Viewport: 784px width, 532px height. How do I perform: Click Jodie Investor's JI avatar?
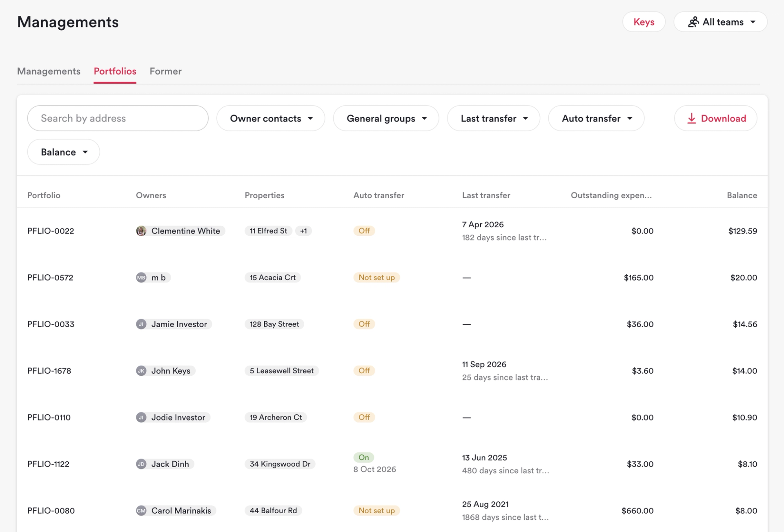point(141,417)
